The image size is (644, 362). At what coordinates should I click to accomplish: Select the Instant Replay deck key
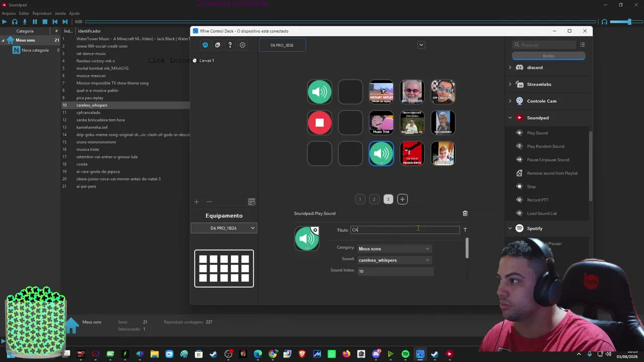pos(381,92)
